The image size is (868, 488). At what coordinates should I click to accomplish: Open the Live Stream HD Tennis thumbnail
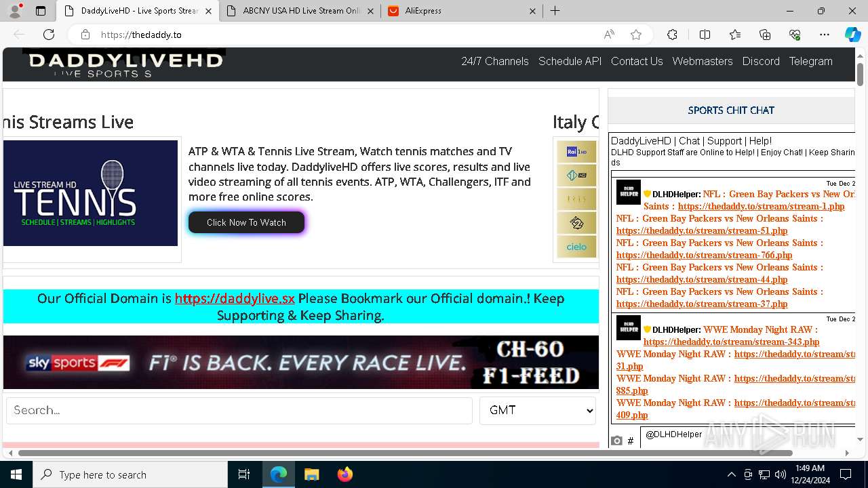[x=90, y=193]
